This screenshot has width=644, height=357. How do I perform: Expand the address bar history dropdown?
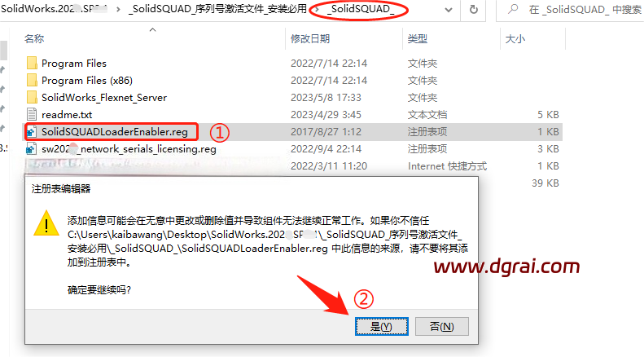click(449, 10)
